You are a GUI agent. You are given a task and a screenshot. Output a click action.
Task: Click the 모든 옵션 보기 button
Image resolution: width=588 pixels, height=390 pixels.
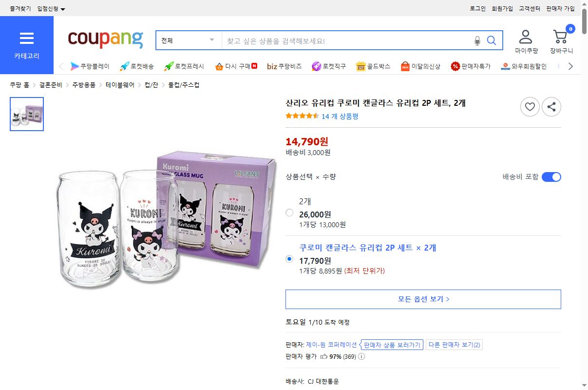coord(423,299)
